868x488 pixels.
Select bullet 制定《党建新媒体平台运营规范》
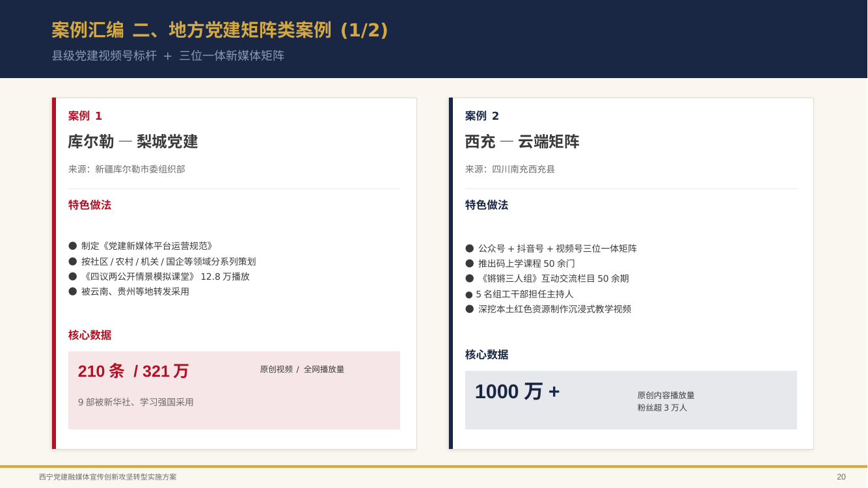(142, 246)
